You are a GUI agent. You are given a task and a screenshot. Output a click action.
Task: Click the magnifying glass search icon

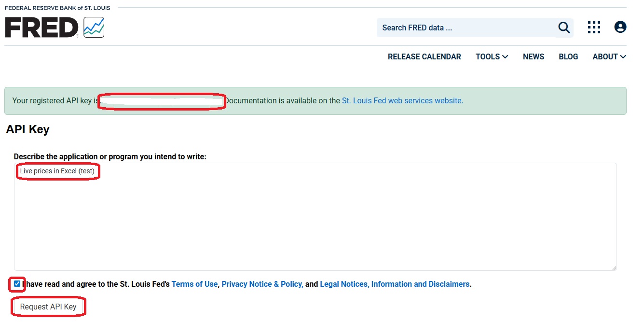click(x=564, y=28)
